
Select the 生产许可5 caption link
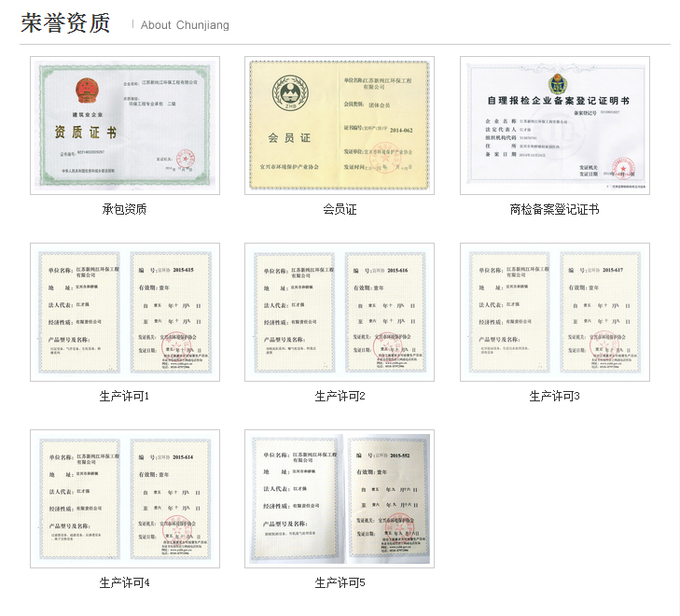point(340,582)
